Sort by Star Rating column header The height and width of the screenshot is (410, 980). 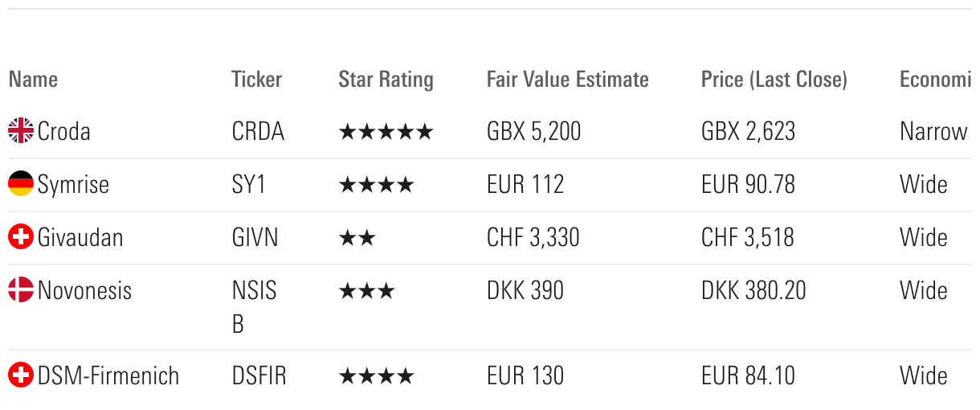point(386,80)
